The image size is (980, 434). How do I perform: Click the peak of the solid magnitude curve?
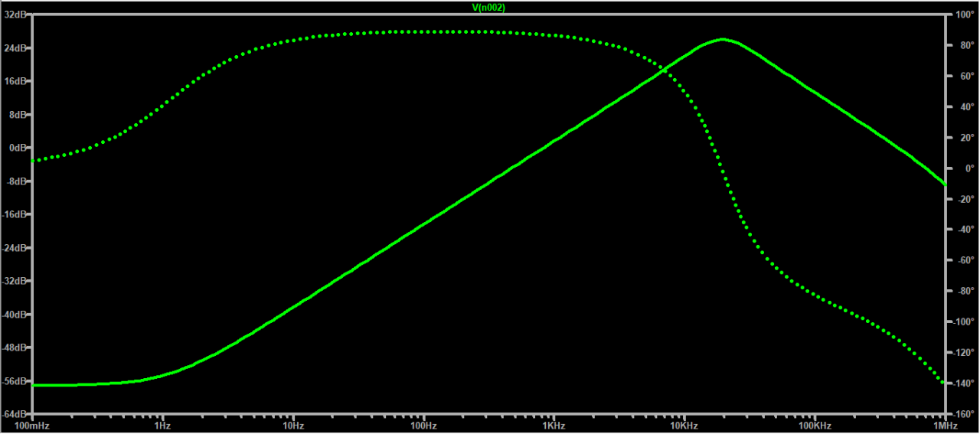tap(722, 39)
